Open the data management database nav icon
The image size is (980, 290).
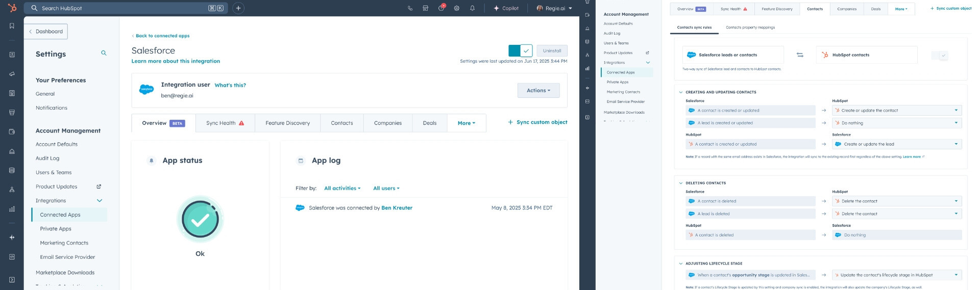(12, 170)
